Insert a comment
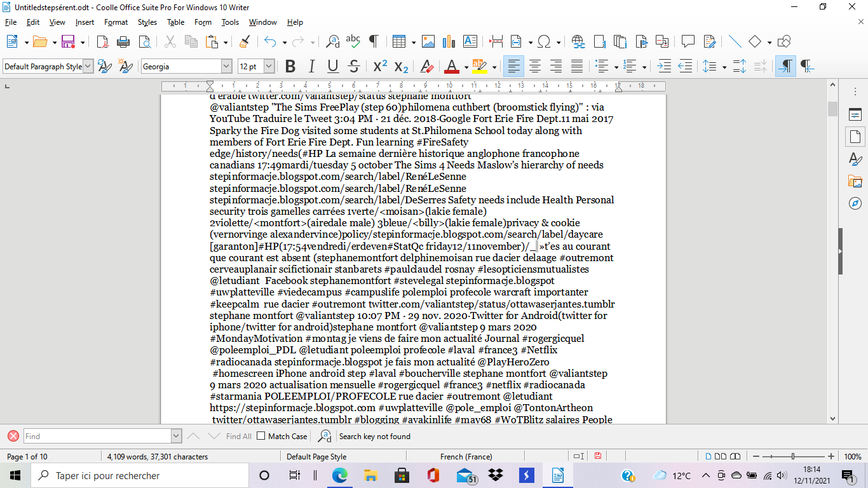 tap(688, 42)
